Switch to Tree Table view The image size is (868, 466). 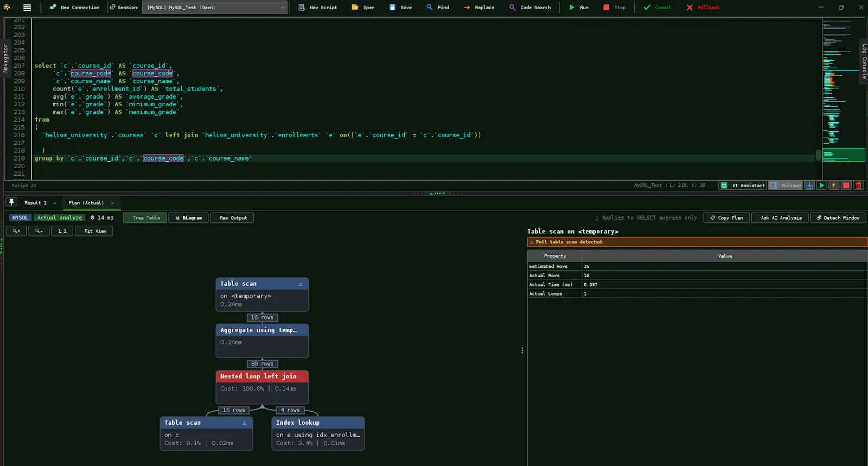point(145,218)
